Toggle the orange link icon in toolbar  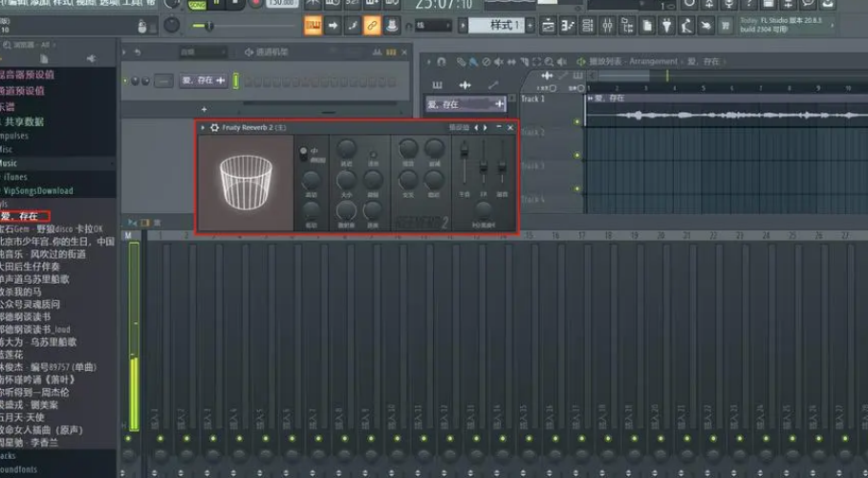(x=372, y=26)
